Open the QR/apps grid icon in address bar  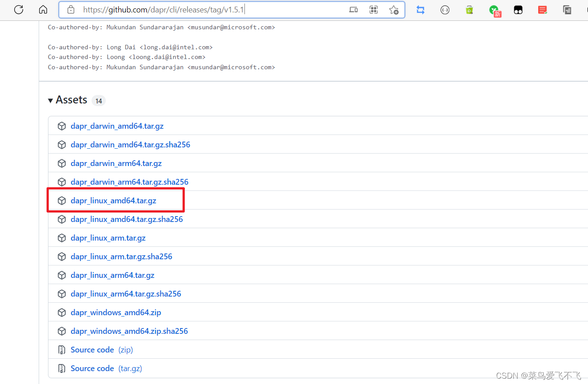click(x=374, y=10)
